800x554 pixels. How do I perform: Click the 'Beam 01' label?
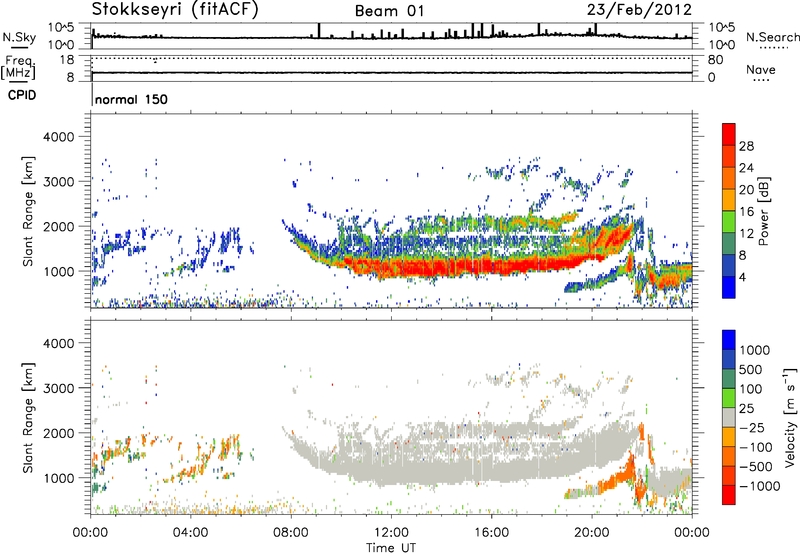point(389,11)
